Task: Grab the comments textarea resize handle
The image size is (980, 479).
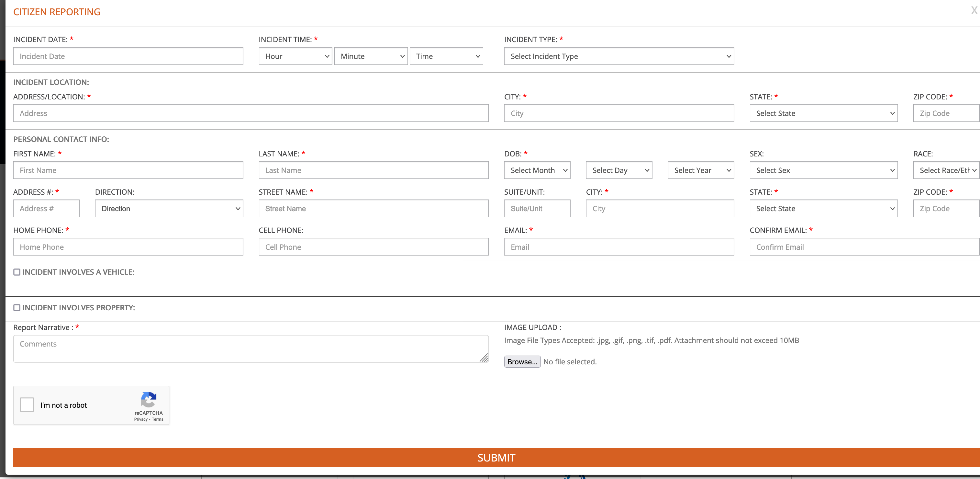Action: pyautogui.click(x=484, y=358)
